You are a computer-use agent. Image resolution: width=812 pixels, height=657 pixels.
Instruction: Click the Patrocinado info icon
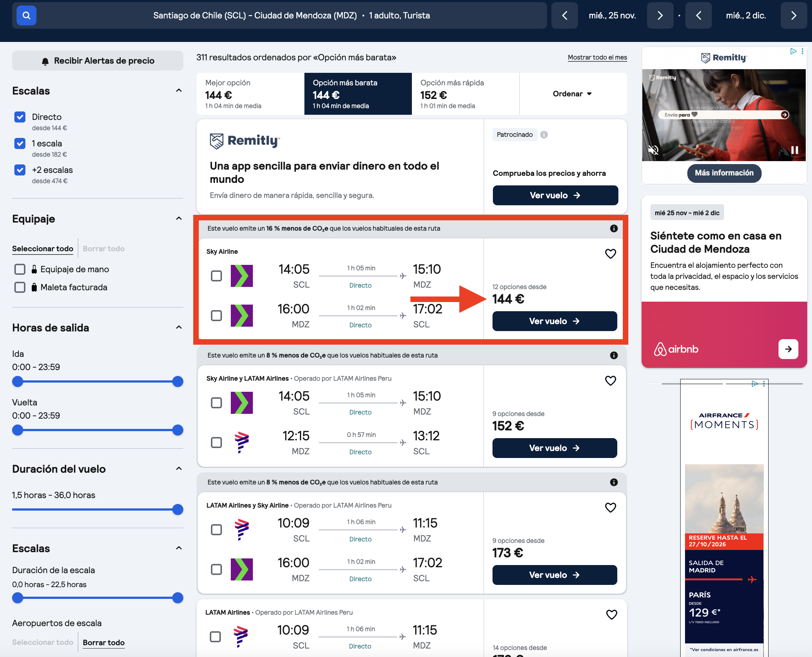point(544,135)
